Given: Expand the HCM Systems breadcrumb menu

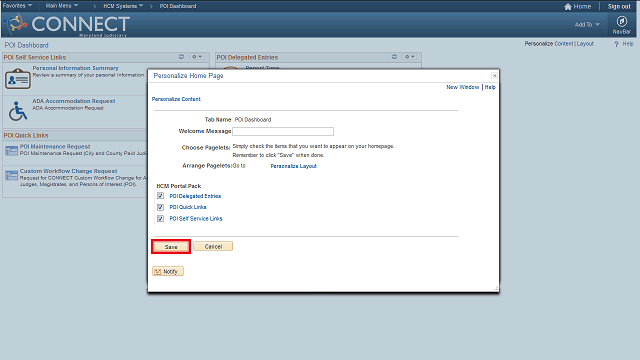Looking at the screenshot, I should coord(123,6).
